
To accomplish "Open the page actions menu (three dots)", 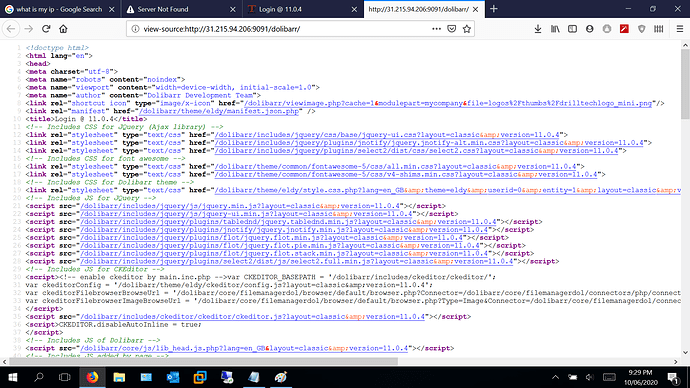I will pos(436,29).
